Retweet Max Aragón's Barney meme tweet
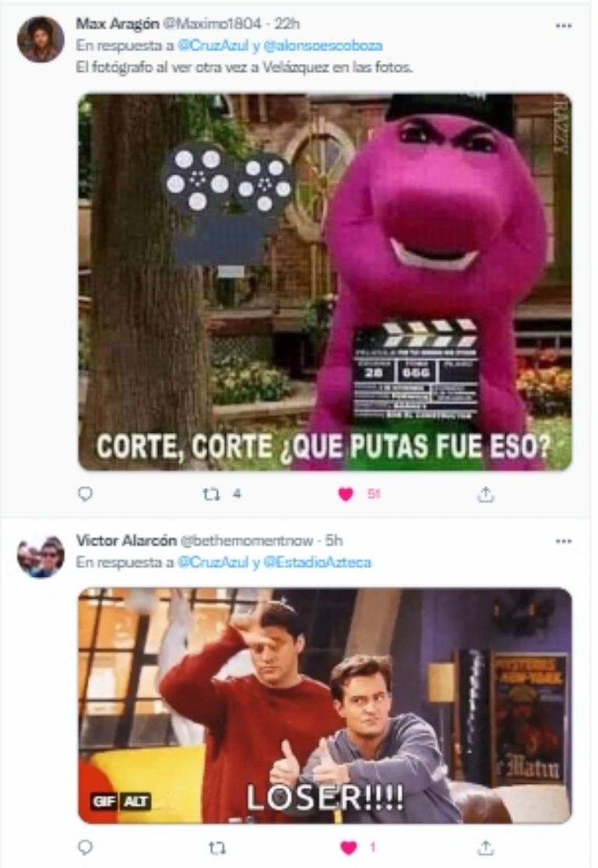Image resolution: width=598 pixels, height=868 pixels. click(x=211, y=494)
